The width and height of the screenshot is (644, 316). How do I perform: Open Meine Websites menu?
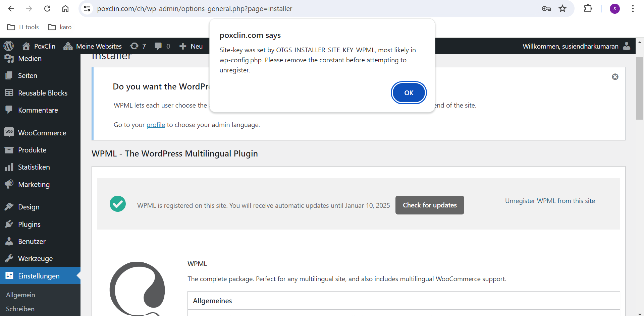(93, 46)
